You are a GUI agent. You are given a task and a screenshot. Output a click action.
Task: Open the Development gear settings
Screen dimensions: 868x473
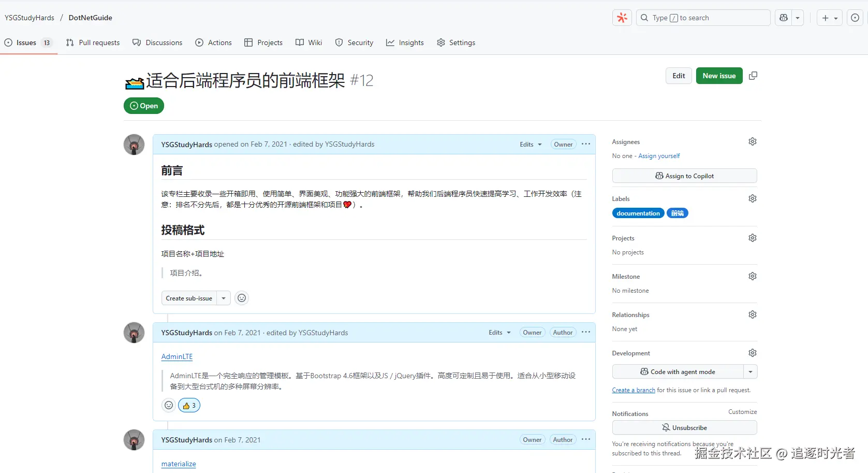coord(753,353)
